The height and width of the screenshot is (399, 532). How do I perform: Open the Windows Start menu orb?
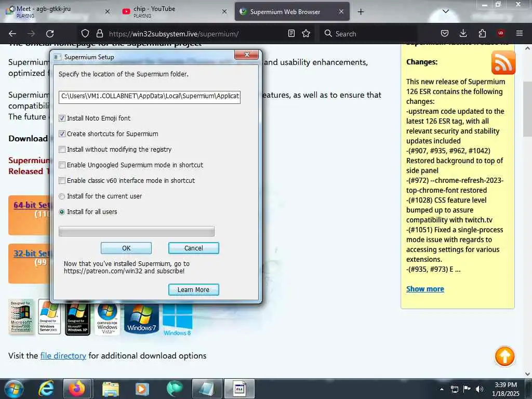tap(14, 389)
